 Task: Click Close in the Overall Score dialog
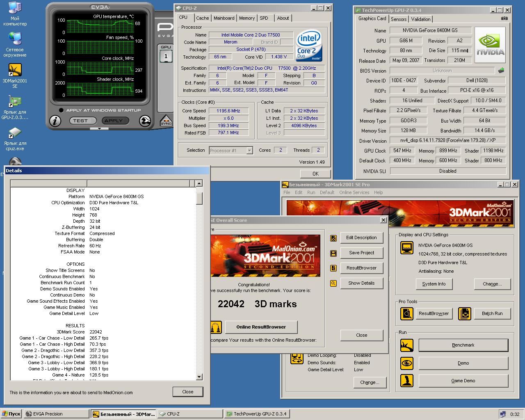pyautogui.click(x=361, y=335)
